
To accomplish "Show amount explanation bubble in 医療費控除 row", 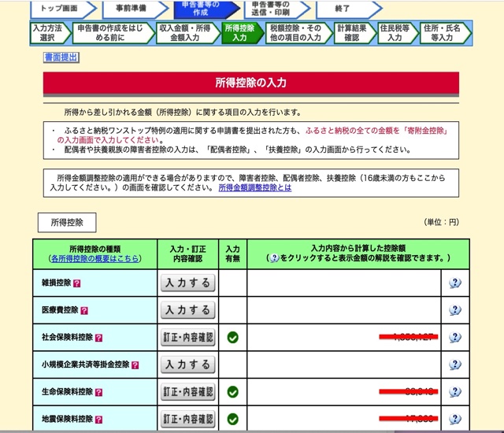I will tap(454, 310).
